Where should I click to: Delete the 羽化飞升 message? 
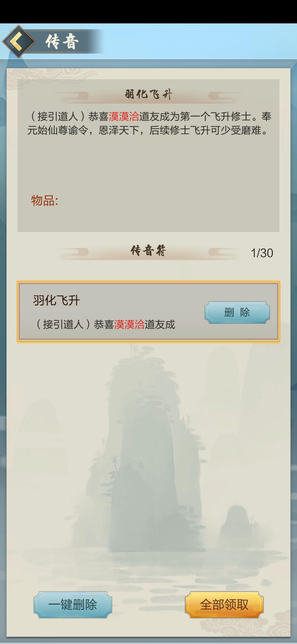tap(237, 312)
